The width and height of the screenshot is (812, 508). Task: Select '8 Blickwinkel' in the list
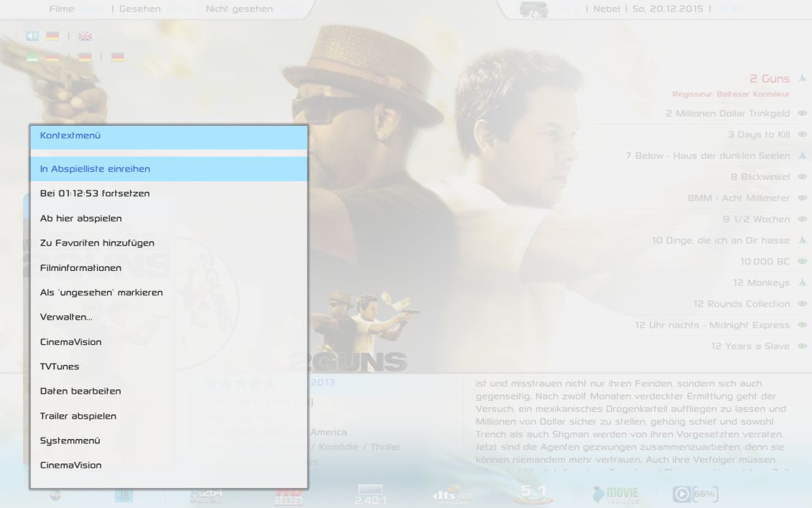(760, 177)
